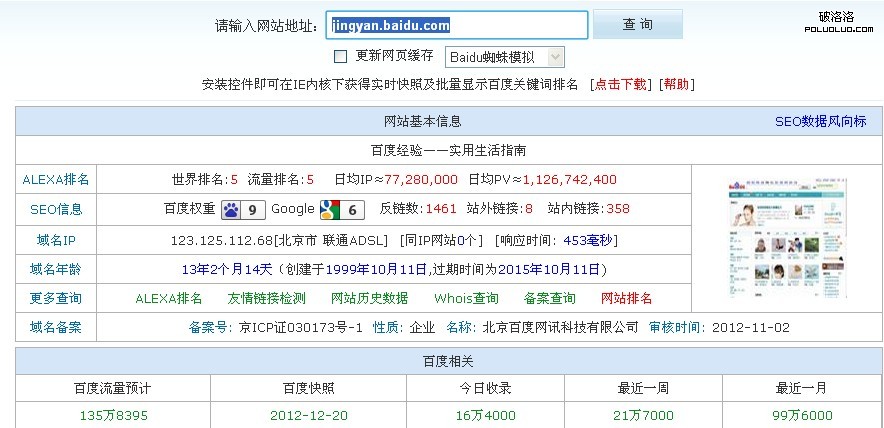Click the domain age 13年2个月14天
This screenshot has height=428, width=884.
pyautogui.click(x=227, y=270)
